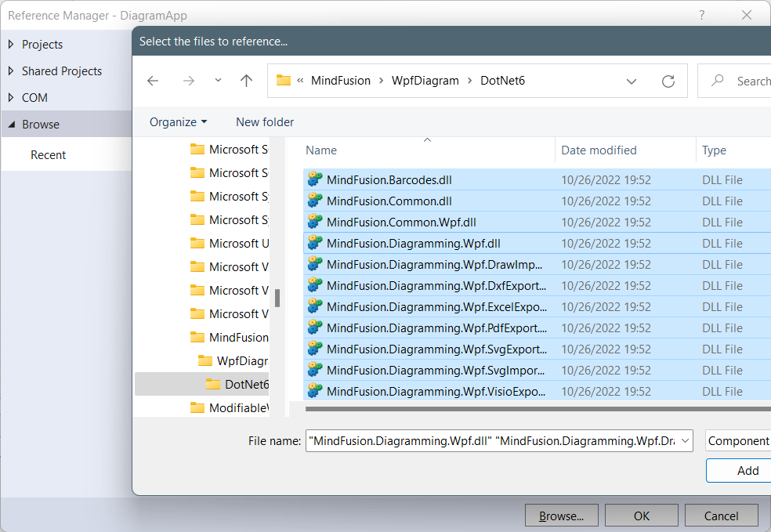Collapse the Browse category in Reference Manager
Viewport: 771px width, 532px height.
pos(11,125)
